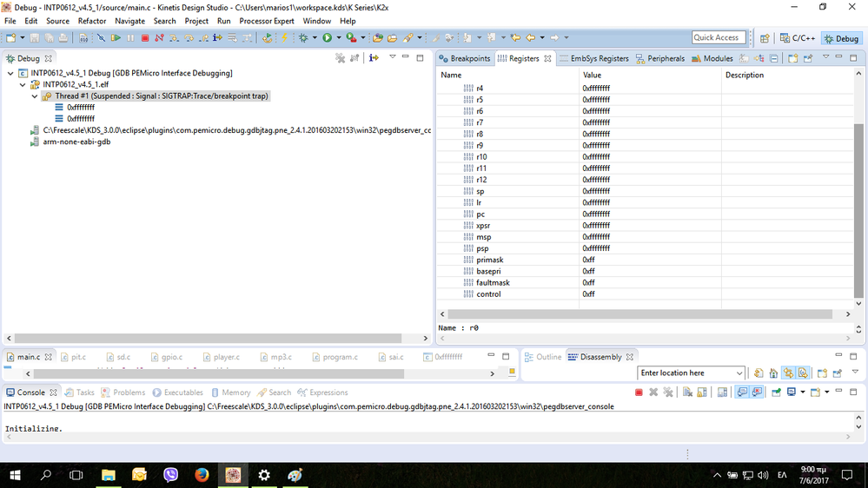Close the main.c editor tab
868x488 pixels.
48,357
